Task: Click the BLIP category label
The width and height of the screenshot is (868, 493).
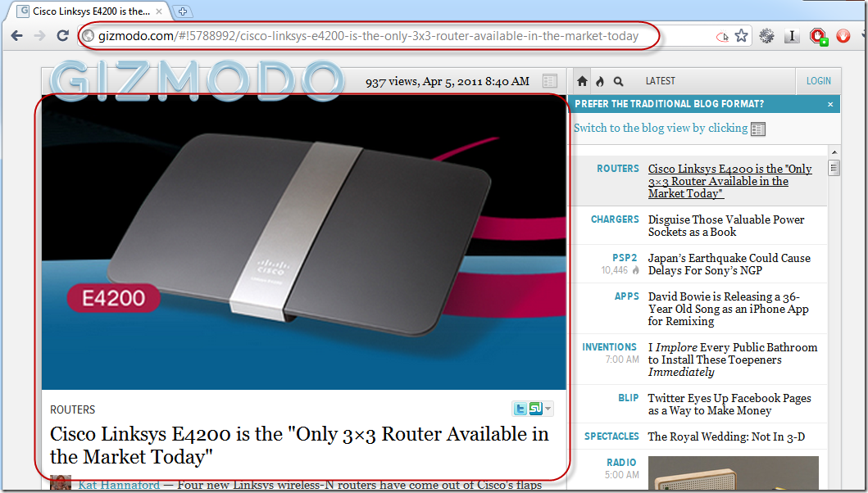Action: pos(629,398)
